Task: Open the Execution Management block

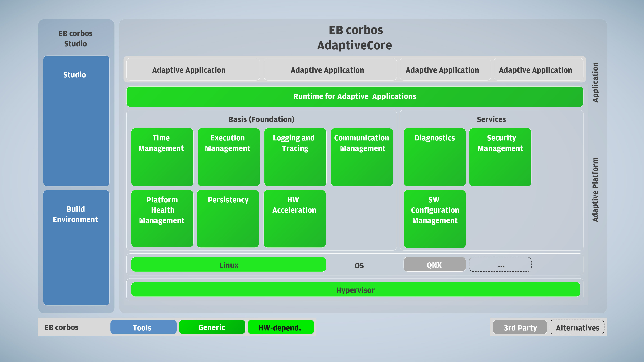Action: click(x=229, y=157)
